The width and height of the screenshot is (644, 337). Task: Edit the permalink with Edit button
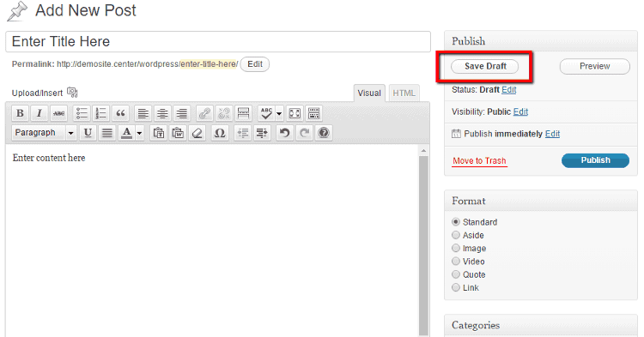255,64
